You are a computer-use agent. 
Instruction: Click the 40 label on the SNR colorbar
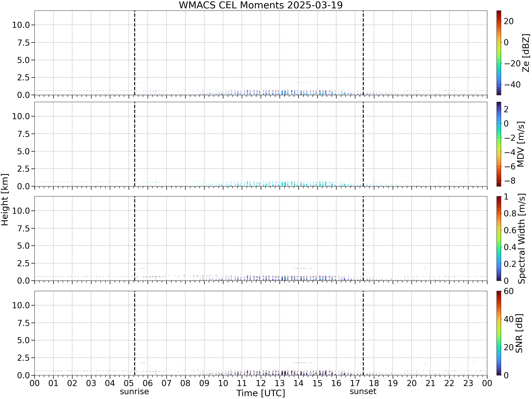coord(509,319)
